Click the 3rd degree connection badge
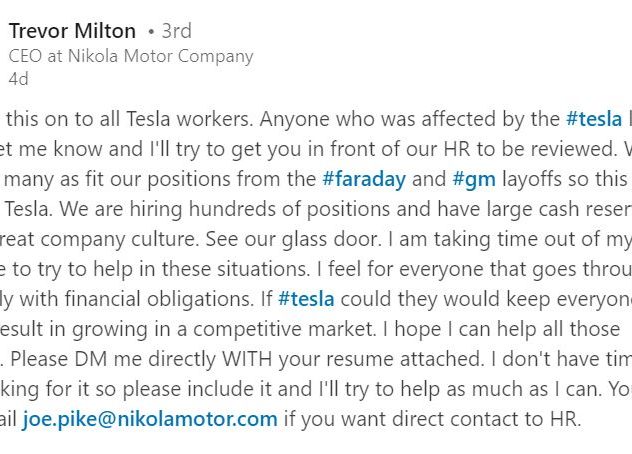632x454 pixels. coord(176,31)
